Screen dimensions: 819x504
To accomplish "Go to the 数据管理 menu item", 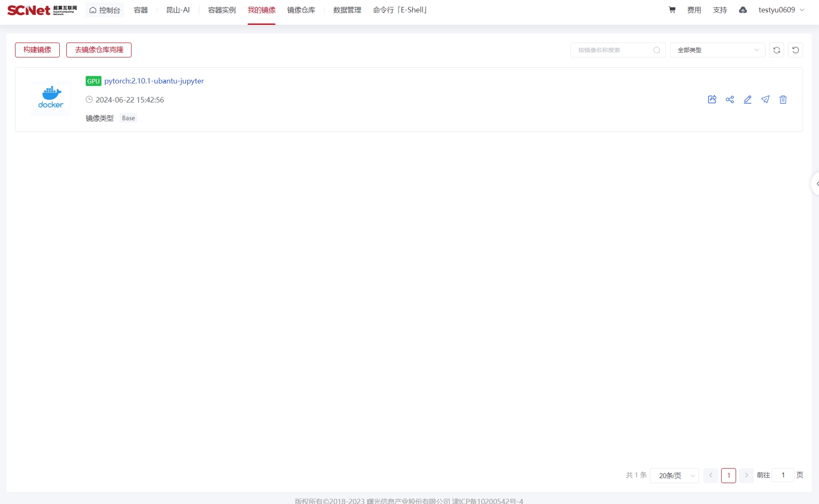I will (346, 9).
